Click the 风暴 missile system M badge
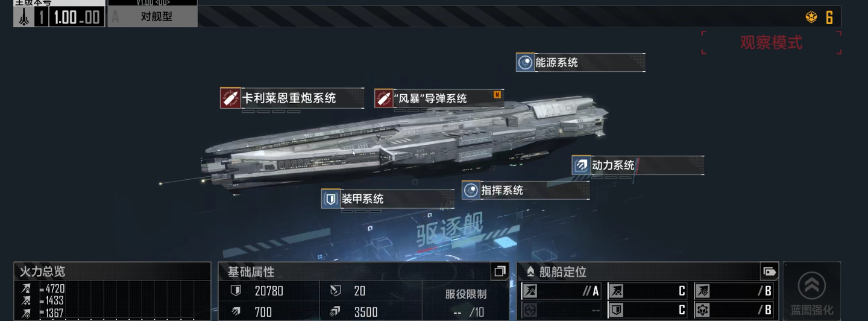The width and height of the screenshot is (868, 321). tap(497, 94)
